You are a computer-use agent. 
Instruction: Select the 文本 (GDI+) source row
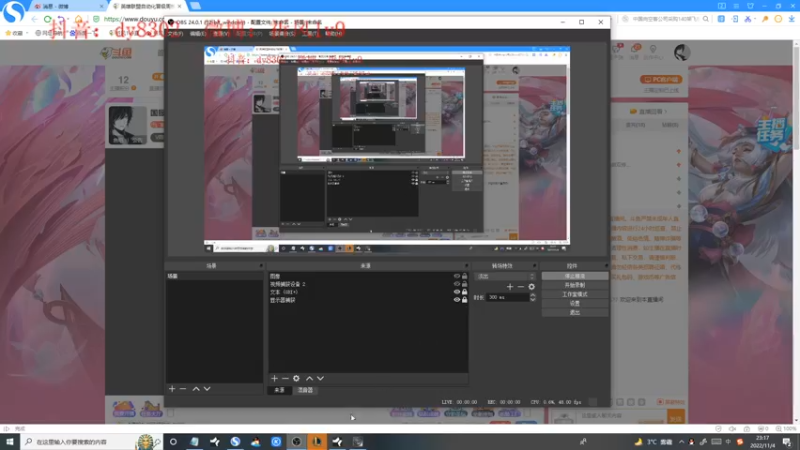click(368, 292)
